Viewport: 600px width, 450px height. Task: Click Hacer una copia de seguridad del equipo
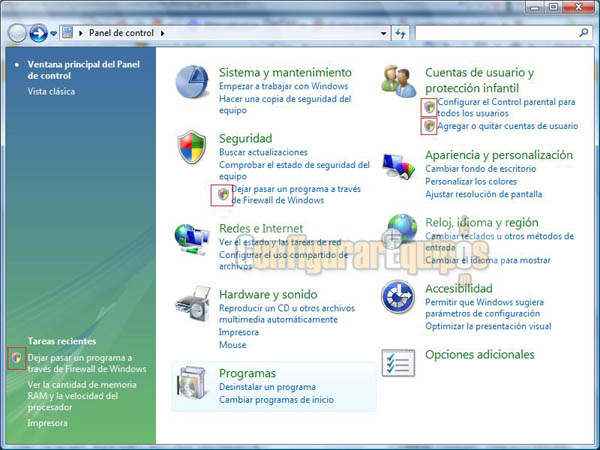[285, 104]
